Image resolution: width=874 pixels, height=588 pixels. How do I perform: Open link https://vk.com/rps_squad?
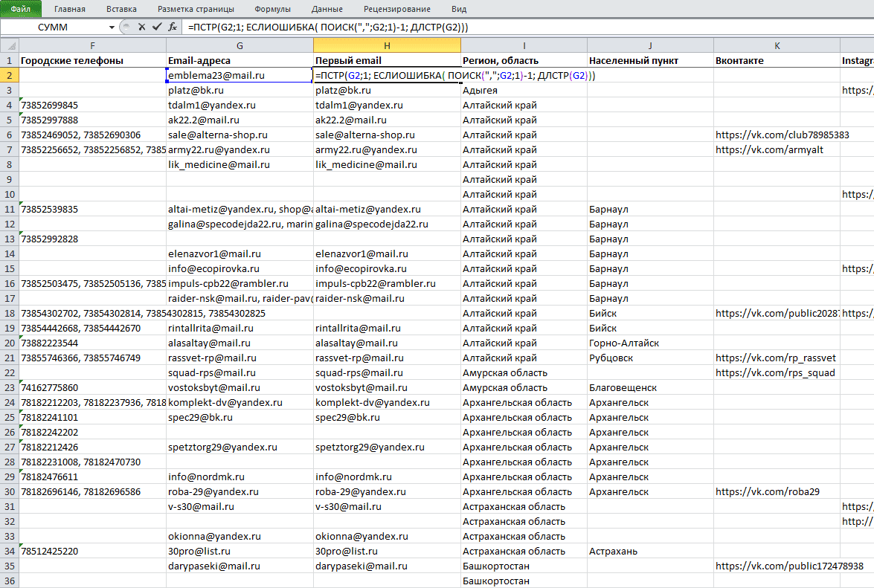775,372
